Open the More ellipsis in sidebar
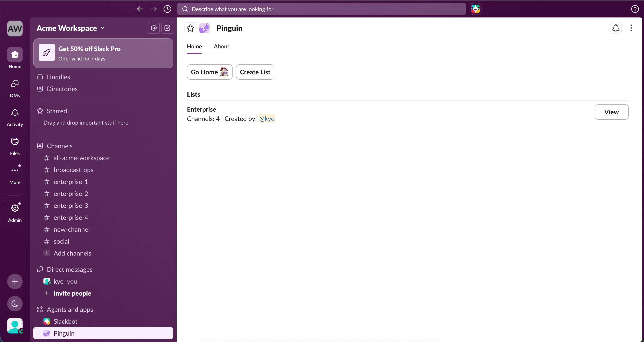The height and width of the screenshot is (342, 644). pos(15,170)
